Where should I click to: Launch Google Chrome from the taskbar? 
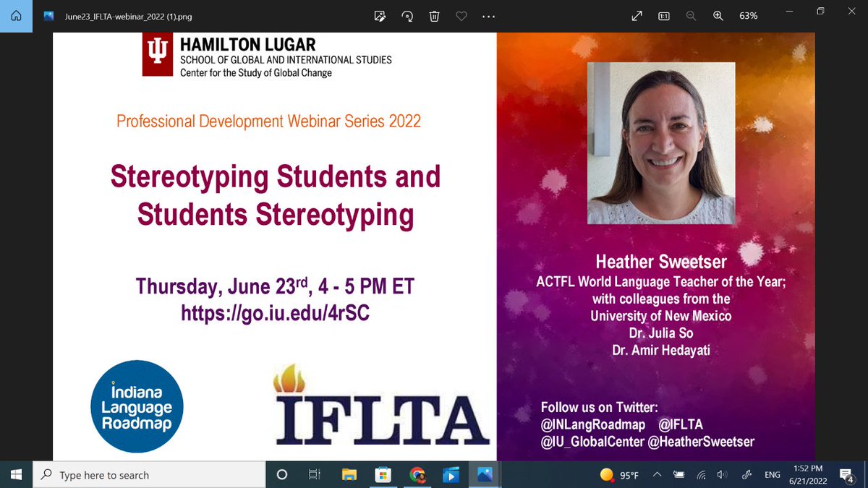(418, 474)
